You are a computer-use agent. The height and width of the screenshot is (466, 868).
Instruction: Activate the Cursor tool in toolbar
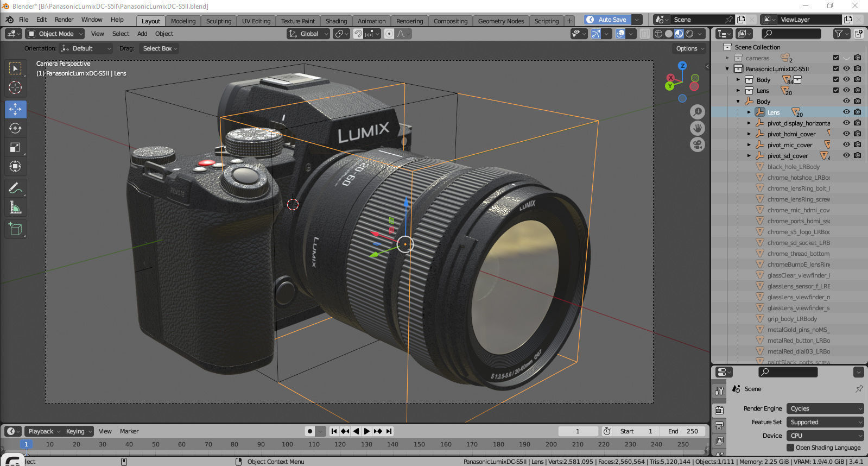[x=15, y=87]
